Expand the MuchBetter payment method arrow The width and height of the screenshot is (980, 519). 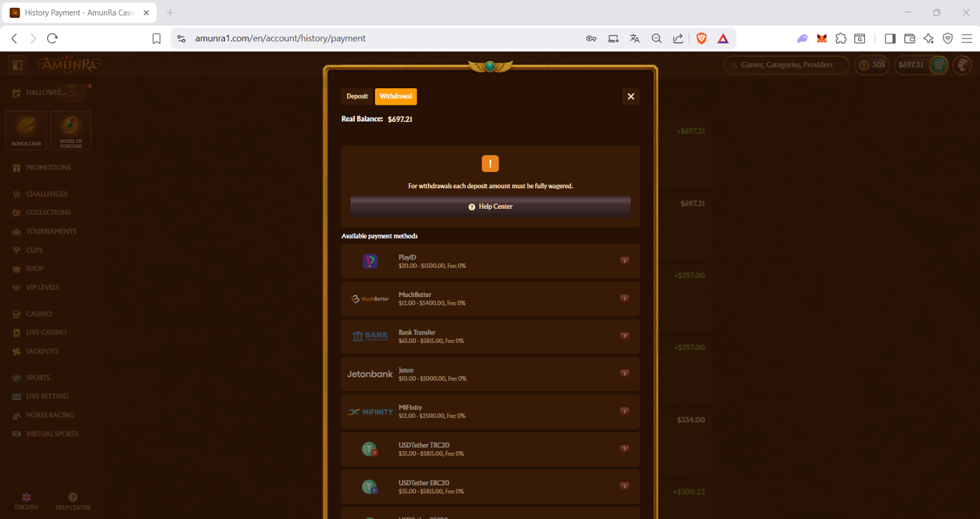point(625,298)
